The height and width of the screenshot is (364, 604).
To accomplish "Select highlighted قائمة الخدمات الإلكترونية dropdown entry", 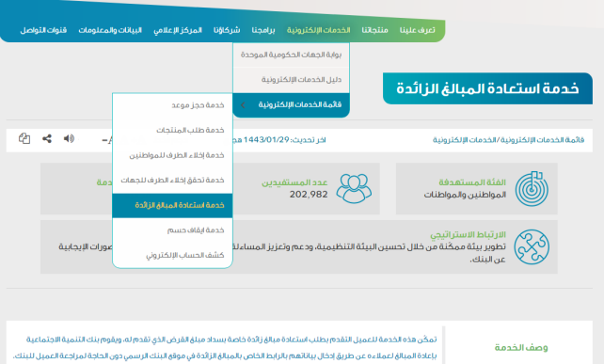I will (292, 104).
